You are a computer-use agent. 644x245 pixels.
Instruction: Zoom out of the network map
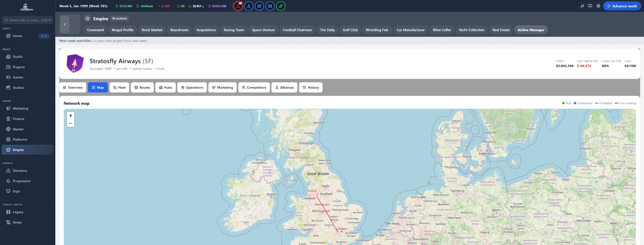click(x=70, y=123)
